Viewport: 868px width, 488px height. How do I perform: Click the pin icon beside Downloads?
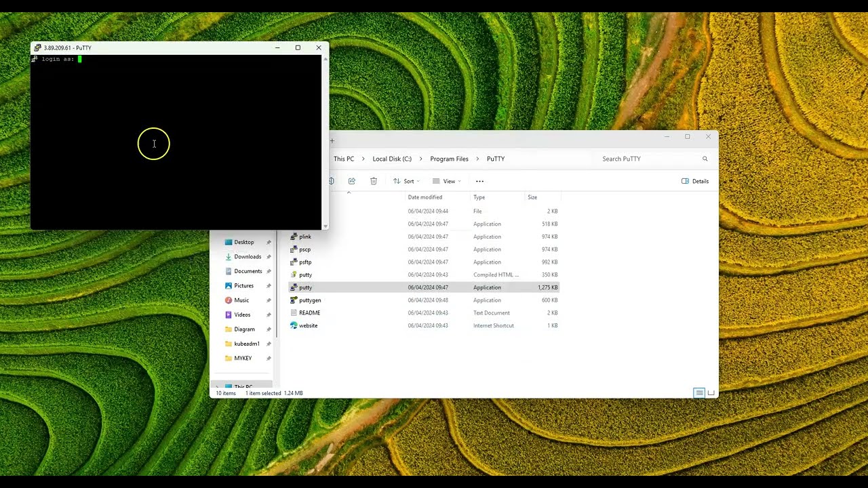[x=269, y=257]
